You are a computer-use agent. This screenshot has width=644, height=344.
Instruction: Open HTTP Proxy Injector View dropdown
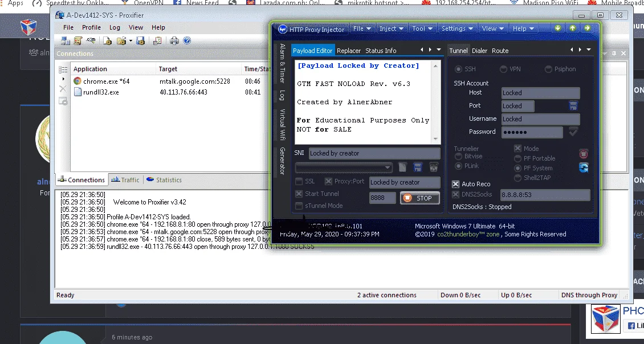[492, 28]
